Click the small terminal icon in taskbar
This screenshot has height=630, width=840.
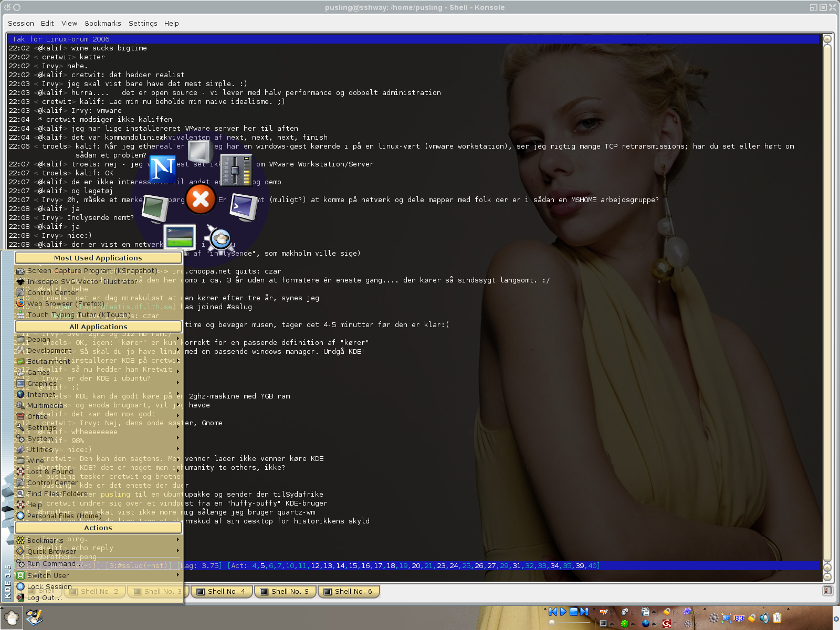click(603, 623)
